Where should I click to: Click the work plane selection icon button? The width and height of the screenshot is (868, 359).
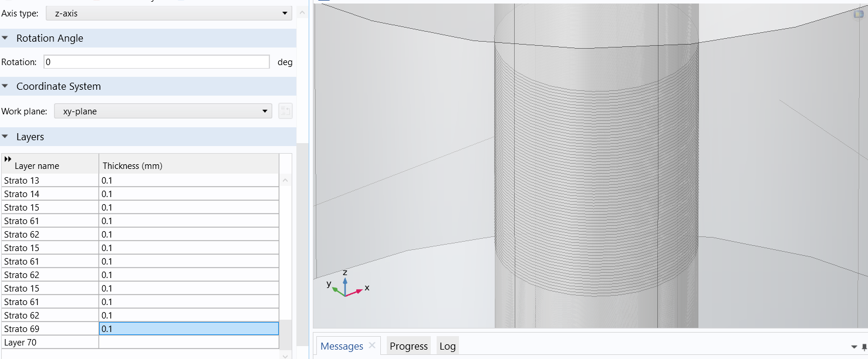click(285, 111)
